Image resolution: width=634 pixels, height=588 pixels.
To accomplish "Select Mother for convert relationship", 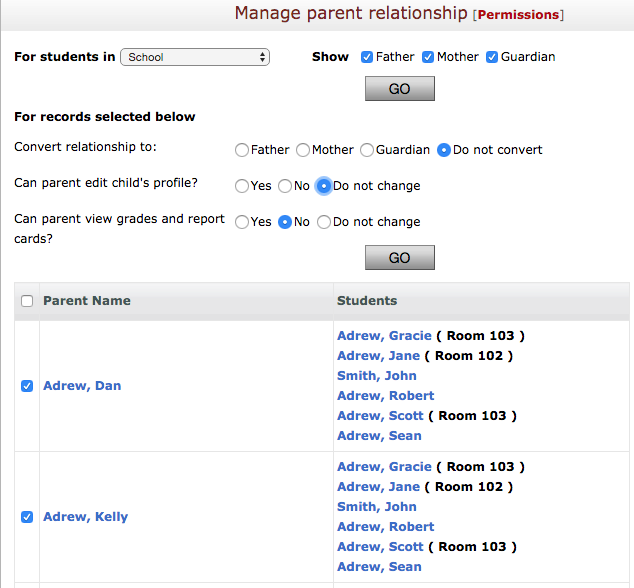I will tap(303, 150).
